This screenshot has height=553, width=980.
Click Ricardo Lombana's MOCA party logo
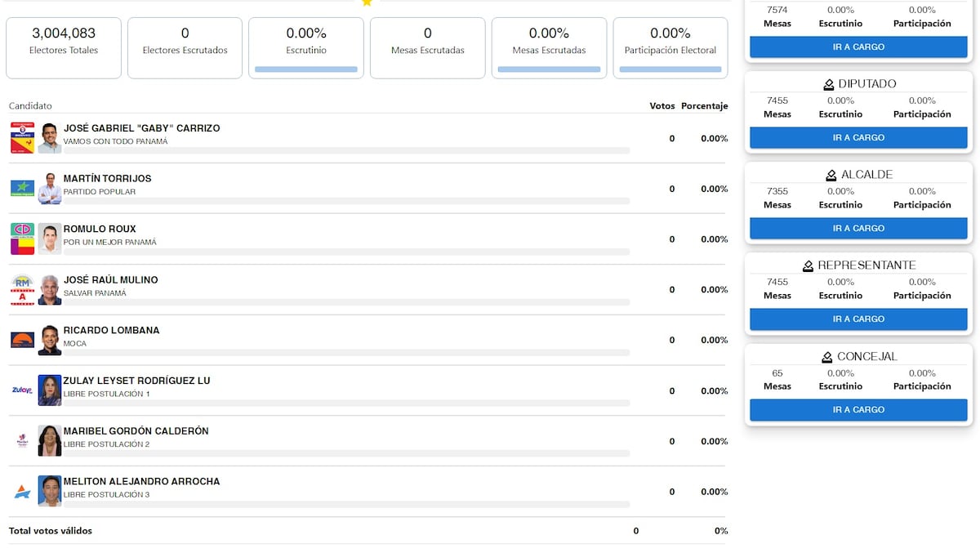(22, 340)
